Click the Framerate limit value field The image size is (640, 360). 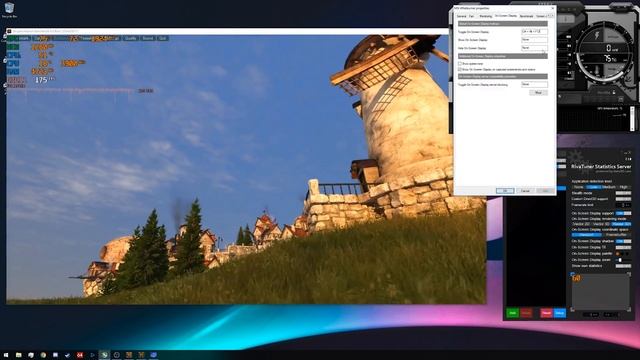(x=623, y=205)
